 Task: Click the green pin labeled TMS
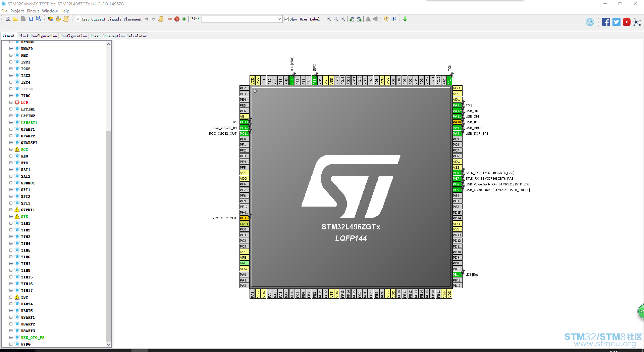click(x=457, y=105)
